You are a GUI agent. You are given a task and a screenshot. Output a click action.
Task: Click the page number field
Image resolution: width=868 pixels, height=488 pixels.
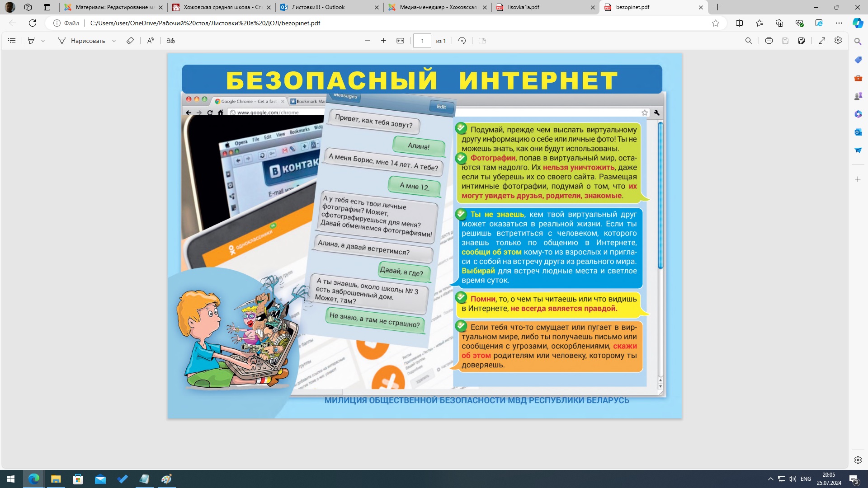pyautogui.click(x=422, y=41)
